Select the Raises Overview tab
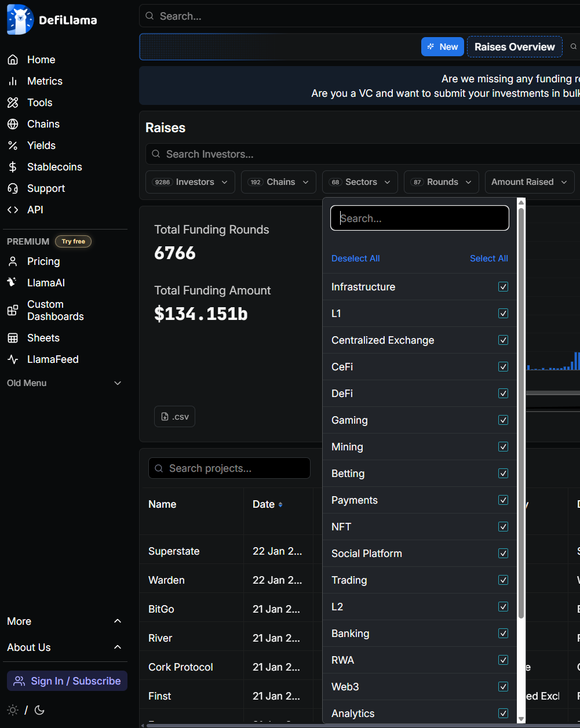Screen dimensions: 580x728 click(x=515, y=47)
